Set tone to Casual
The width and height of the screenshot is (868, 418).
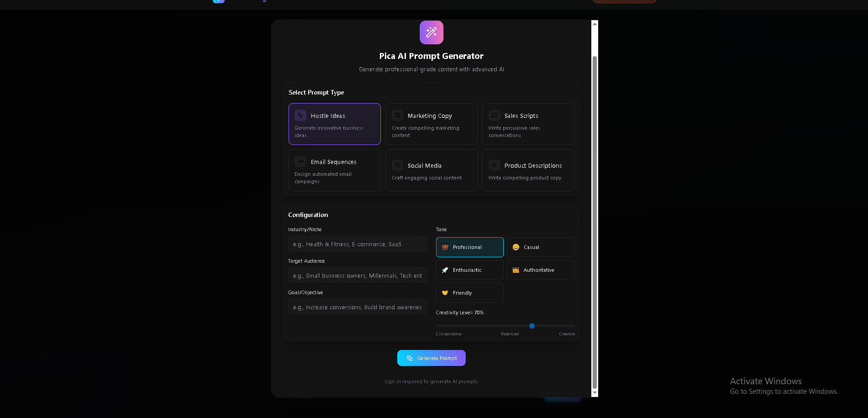(541, 247)
